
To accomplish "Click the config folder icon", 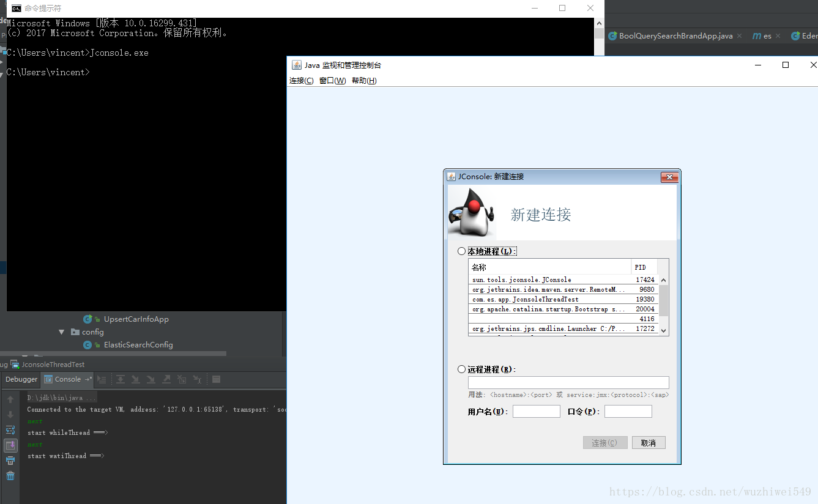I will pyautogui.click(x=75, y=332).
